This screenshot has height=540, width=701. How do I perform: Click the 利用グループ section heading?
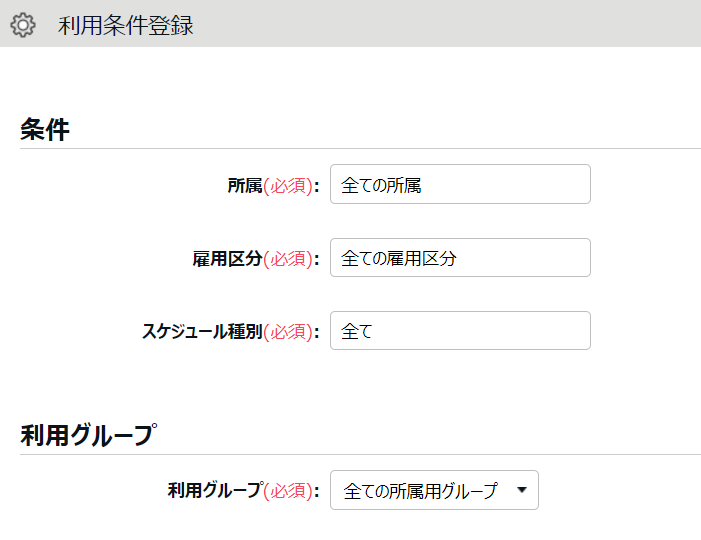(89, 435)
